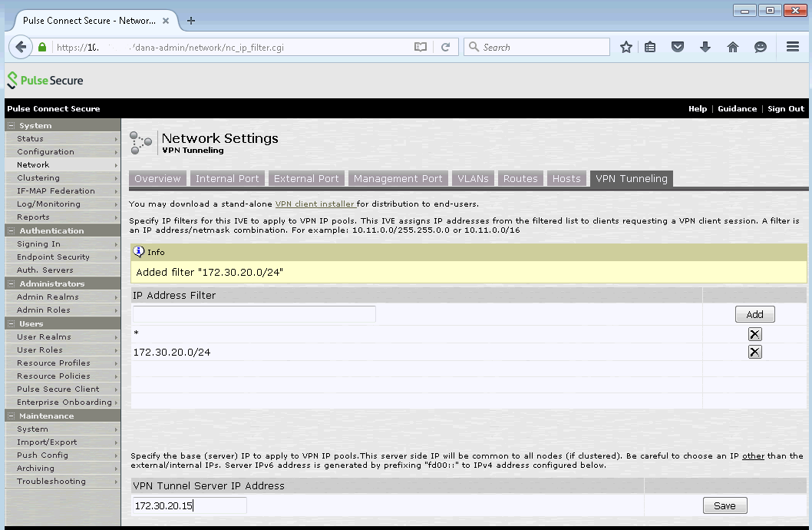Collapse the Maintenance sidebar section
The width and height of the screenshot is (812, 530).
(12, 416)
